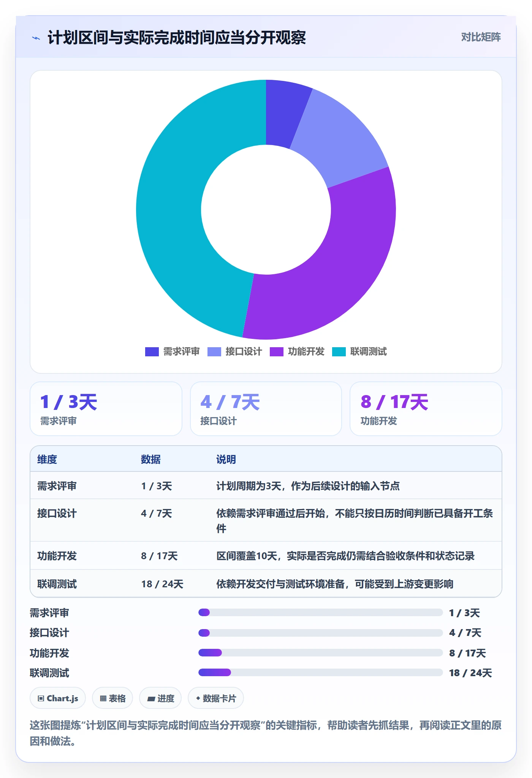Image resolution: width=532 pixels, height=778 pixels.
Task: Click progress value 18 / 24天
Action: pyautogui.click(x=470, y=673)
